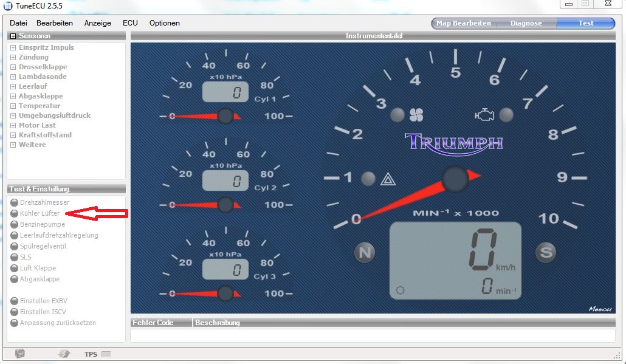Toggle the Kühler Lüfter test
626x364 pixels.
15,213
